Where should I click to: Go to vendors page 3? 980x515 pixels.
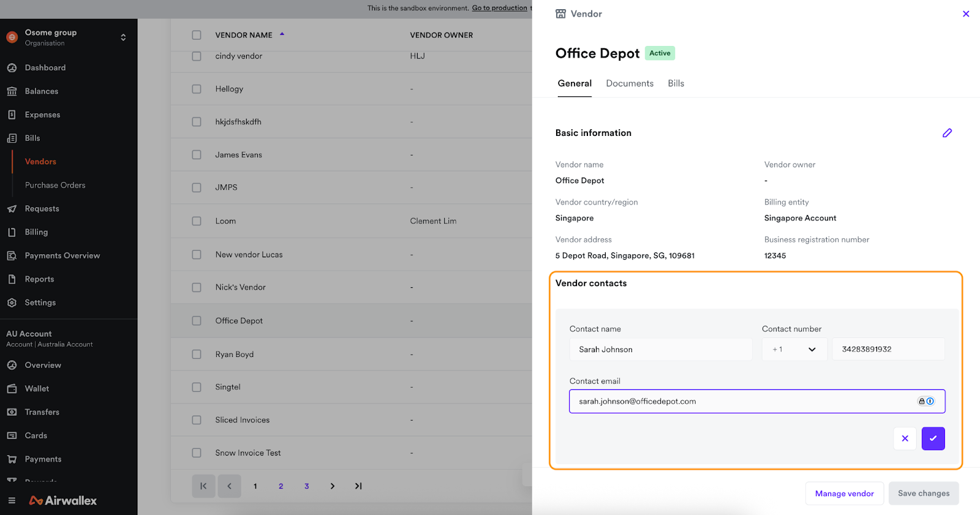click(307, 486)
